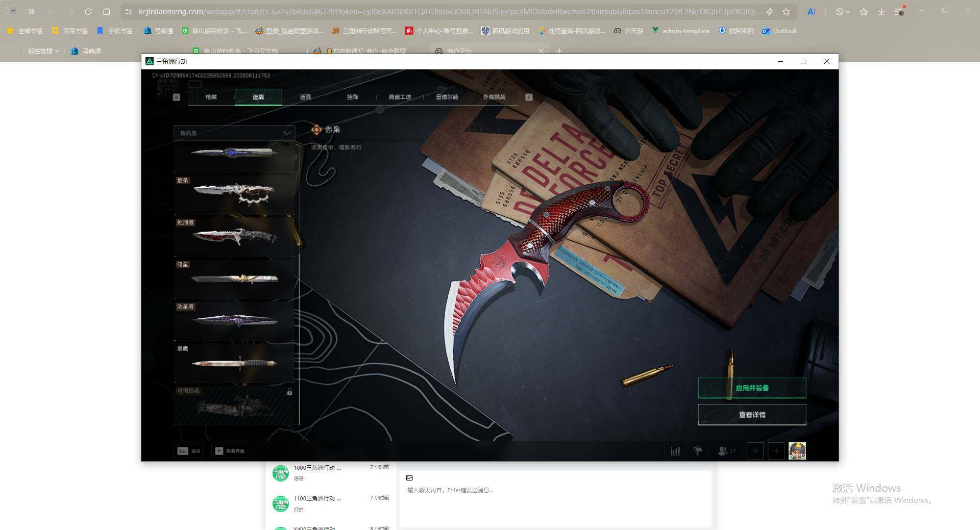Select the 坠星者 knife skin thumbnail
This screenshot has width=980, height=530.
point(234,321)
